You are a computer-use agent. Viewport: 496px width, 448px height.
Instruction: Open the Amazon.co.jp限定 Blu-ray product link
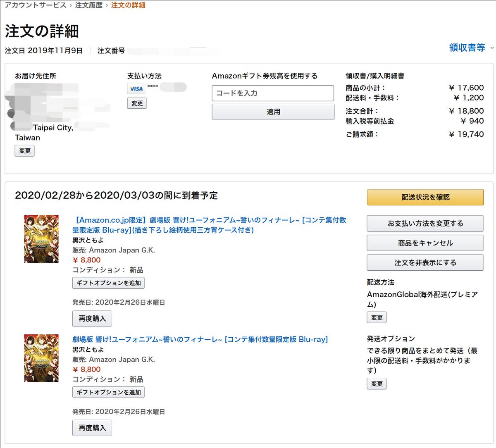tap(209, 225)
